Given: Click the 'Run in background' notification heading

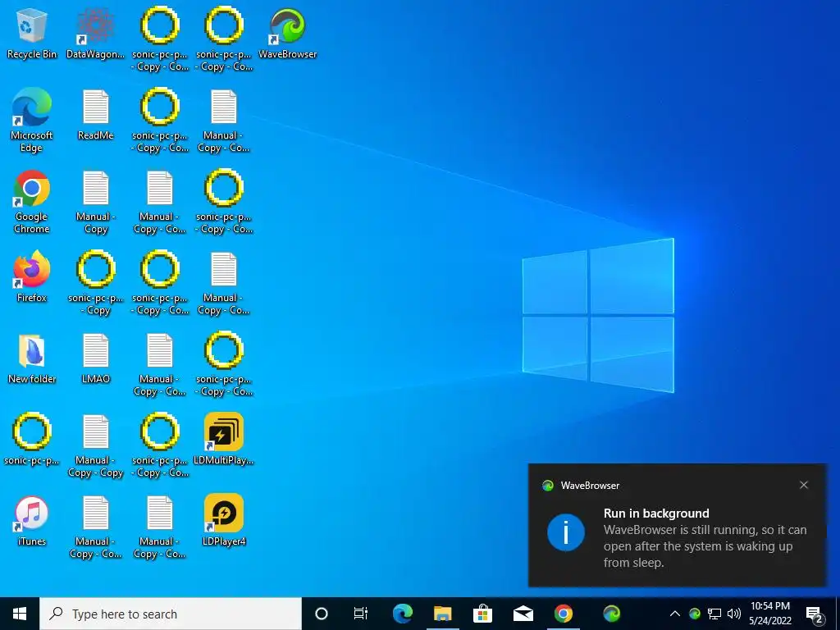Looking at the screenshot, I should (x=656, y=514).
